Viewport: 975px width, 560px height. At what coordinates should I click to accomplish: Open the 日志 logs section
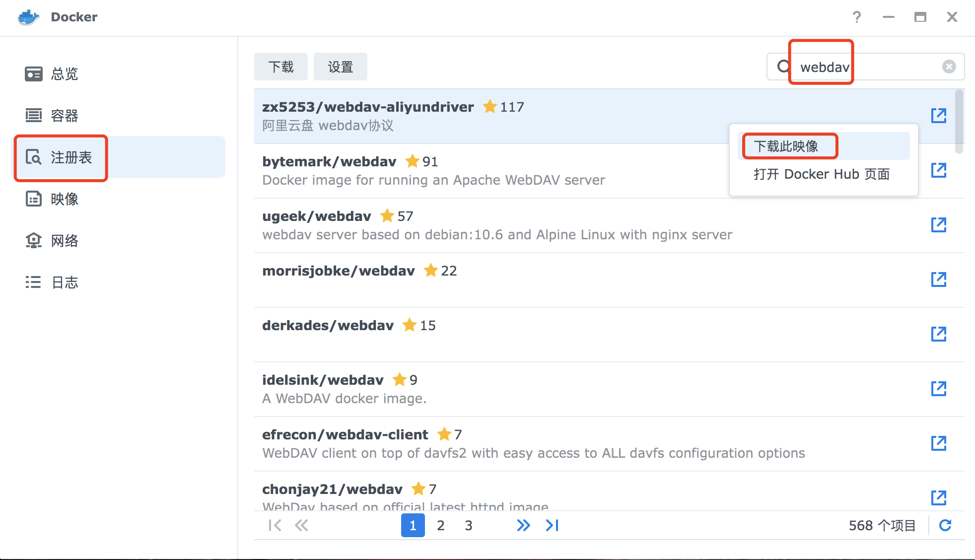click(x=118, y=282)
